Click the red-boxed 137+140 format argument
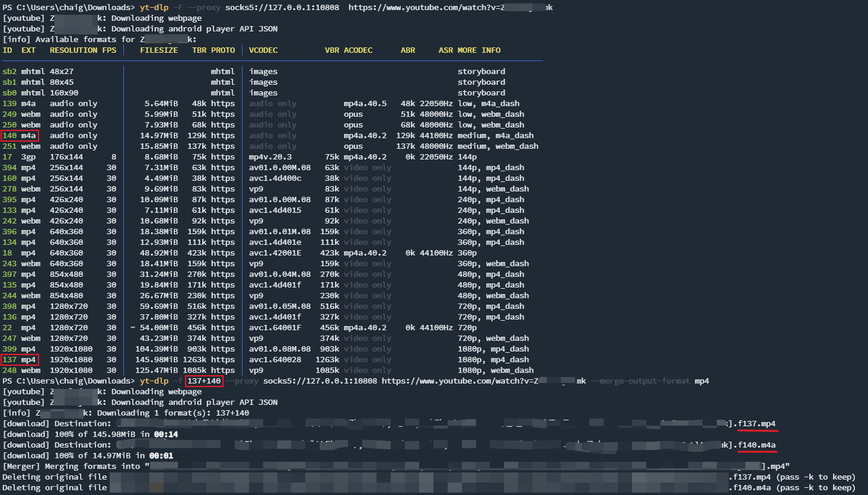 [204, 381]
